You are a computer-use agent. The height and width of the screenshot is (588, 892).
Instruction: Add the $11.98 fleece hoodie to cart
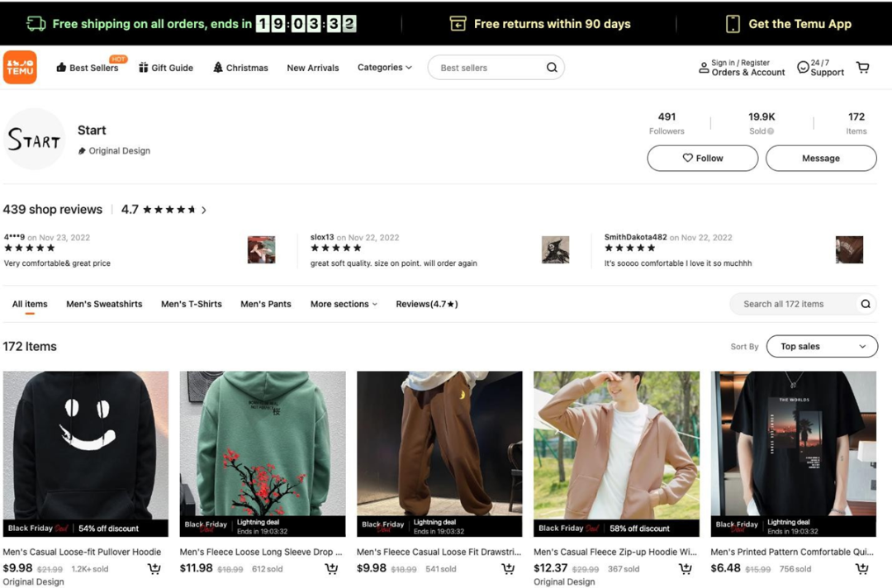click(x=331, y=568)
